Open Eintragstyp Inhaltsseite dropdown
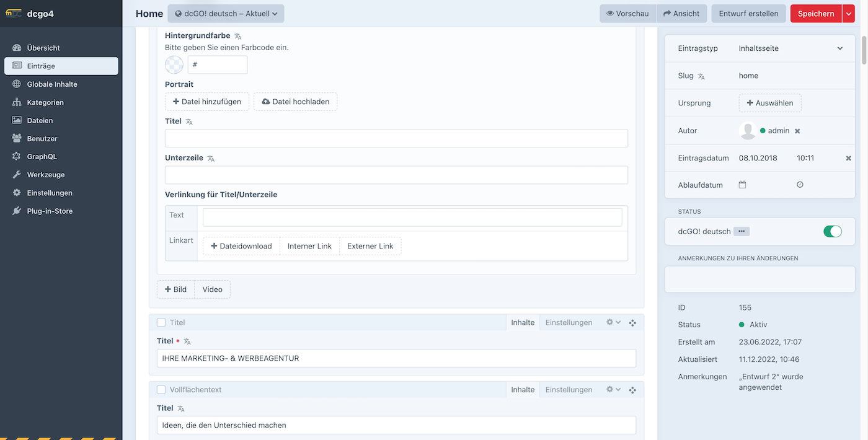868x440 pixels. [792, 48]
